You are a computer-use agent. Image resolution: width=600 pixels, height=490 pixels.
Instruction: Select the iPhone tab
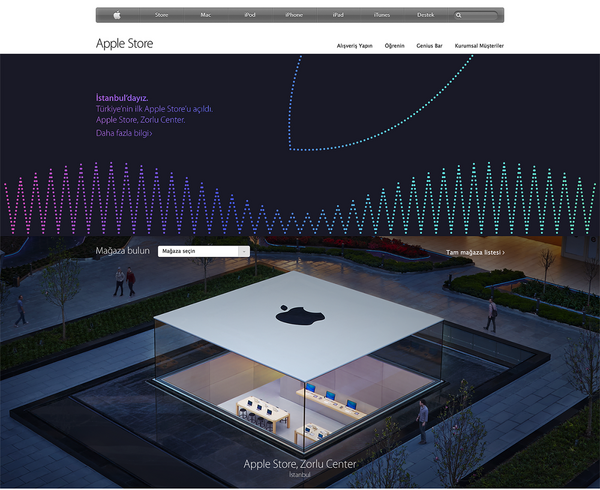click(x=294, y=15)
